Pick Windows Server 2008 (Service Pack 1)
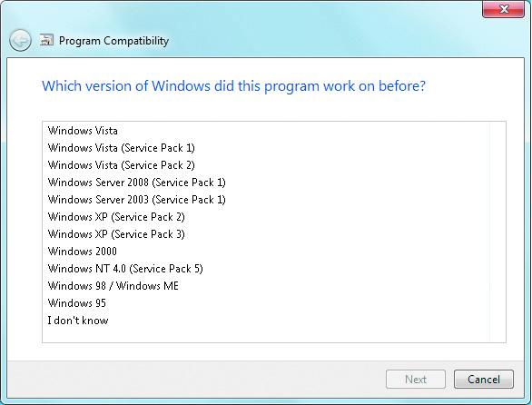This screenshot has height=405, width=532. click(137, 183)
